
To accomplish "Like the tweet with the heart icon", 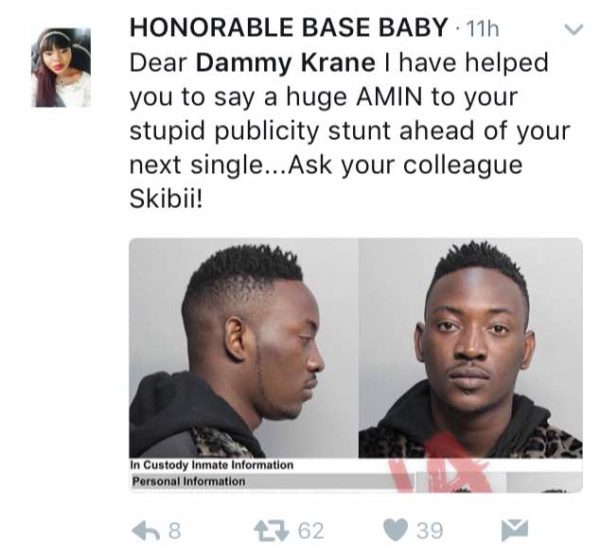I will click(395, 531).
